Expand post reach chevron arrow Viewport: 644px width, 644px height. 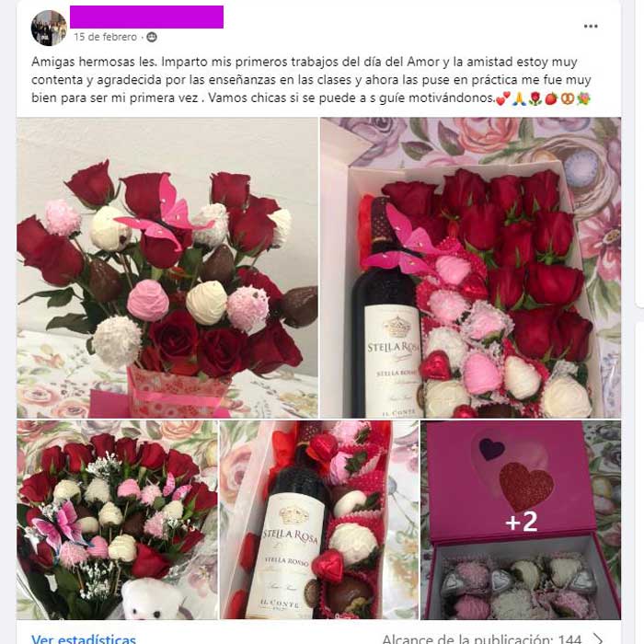(598, 639)
